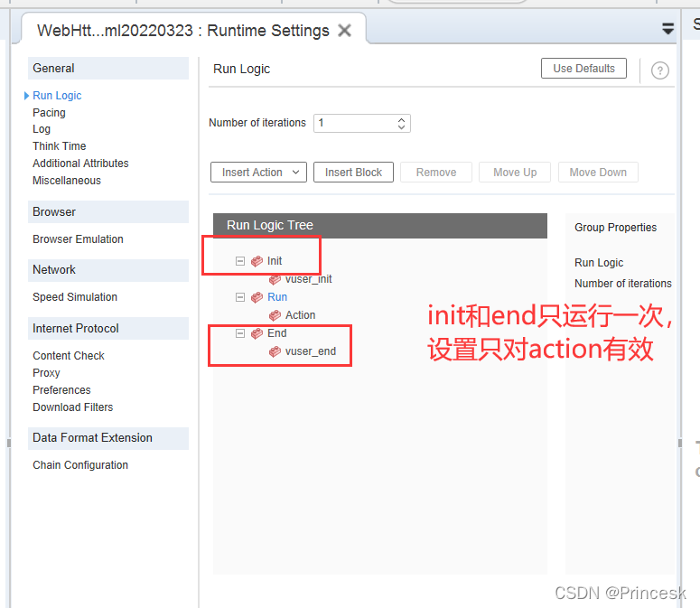Screen dimensions: 700x608
Task: Click the Move Down button
Action: coord(598,173)
